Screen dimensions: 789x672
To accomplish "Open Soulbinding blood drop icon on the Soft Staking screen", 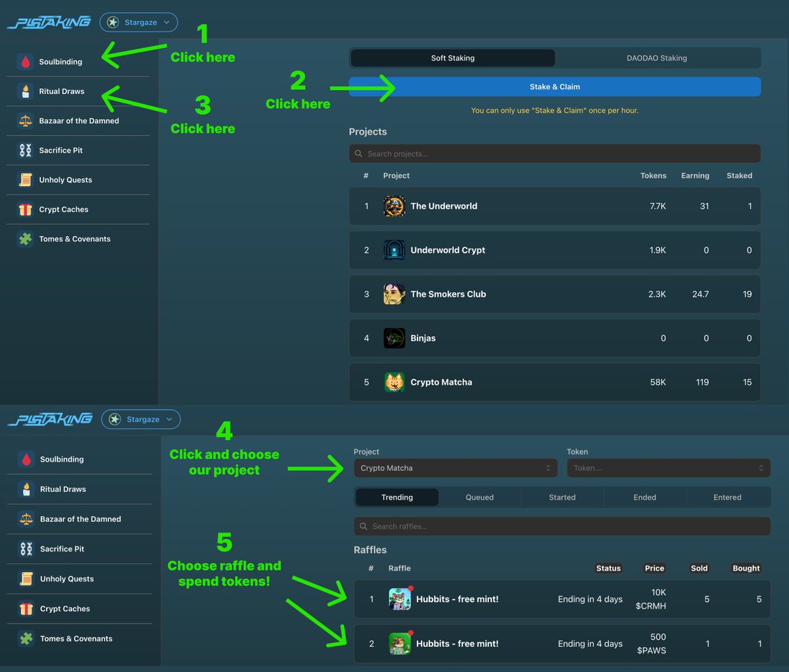I will 25,62.
